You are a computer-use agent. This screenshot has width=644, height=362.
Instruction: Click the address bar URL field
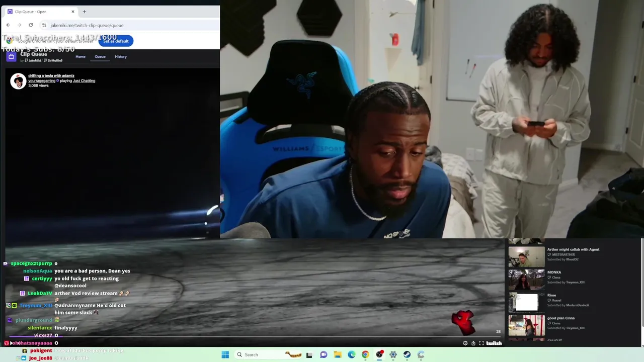click(x=131, y=25)
